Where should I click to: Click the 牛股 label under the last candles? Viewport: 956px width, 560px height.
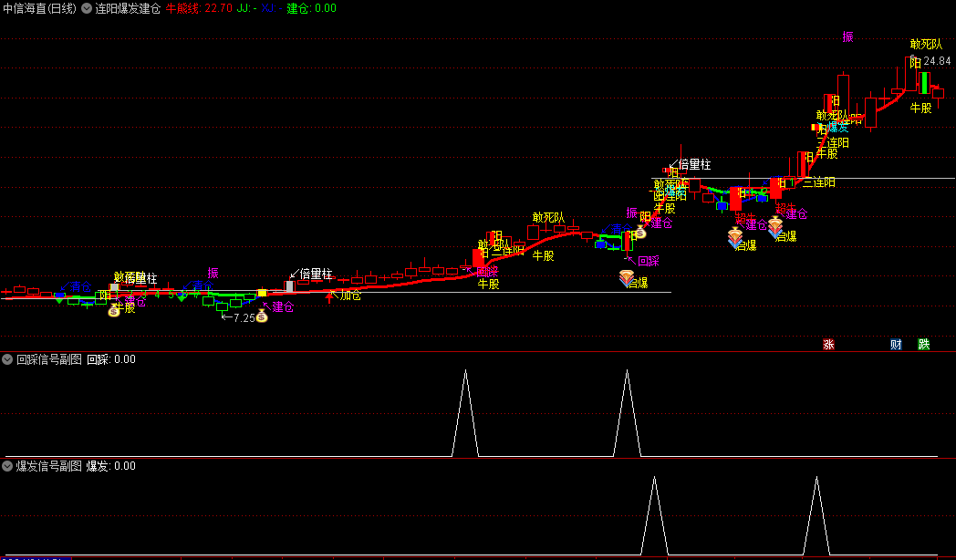coord(921,108)
